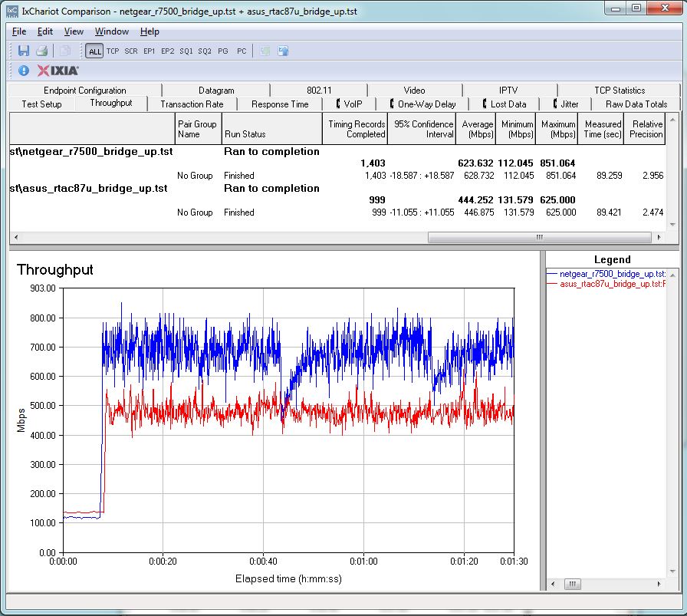Click the Minimum (Mbps) column header
The image size is (687, 616).
coord(516,129)
